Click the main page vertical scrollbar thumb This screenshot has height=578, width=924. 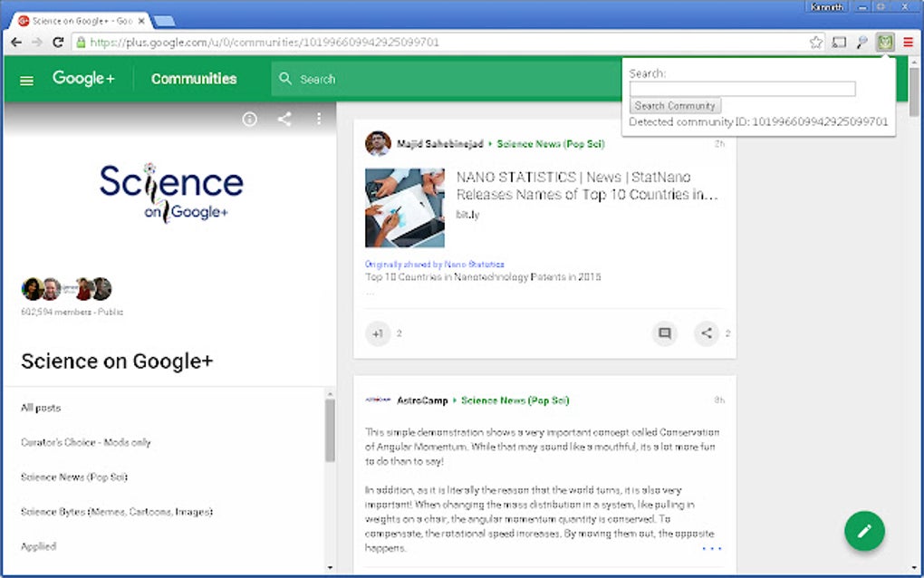tap(914, 92)
